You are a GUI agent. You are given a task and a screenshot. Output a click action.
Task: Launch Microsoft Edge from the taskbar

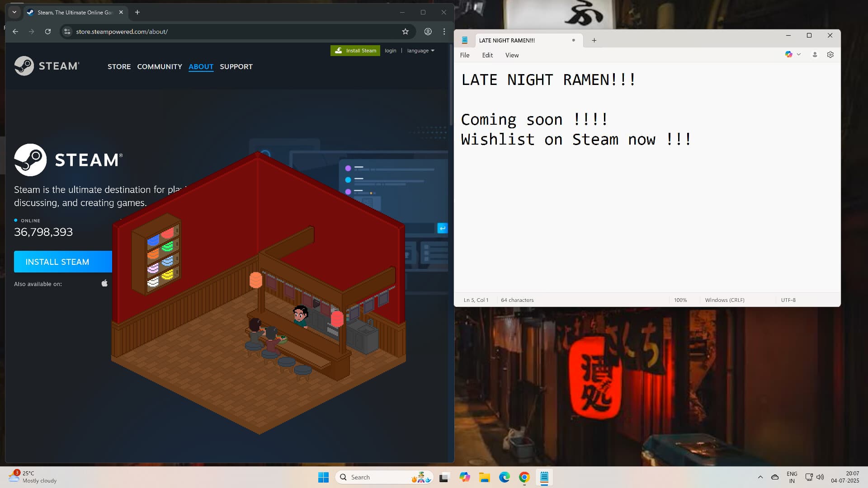(504, 477)
